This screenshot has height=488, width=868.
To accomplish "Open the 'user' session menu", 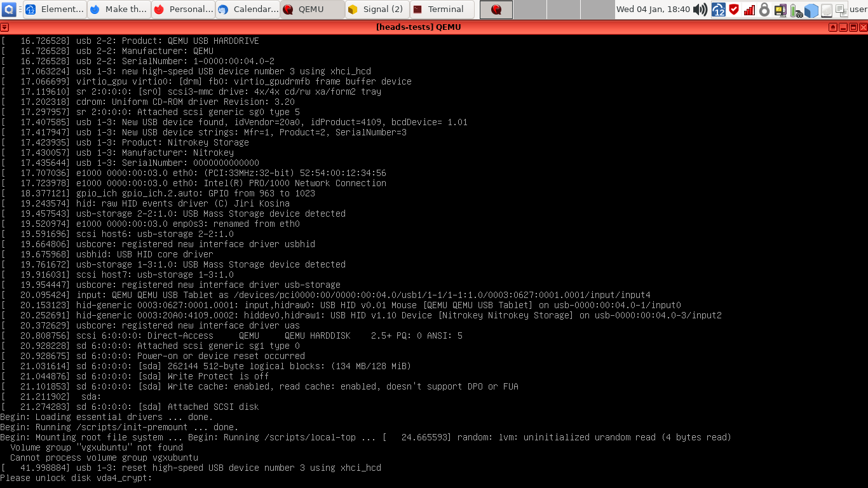I will (x=858, y=10).
